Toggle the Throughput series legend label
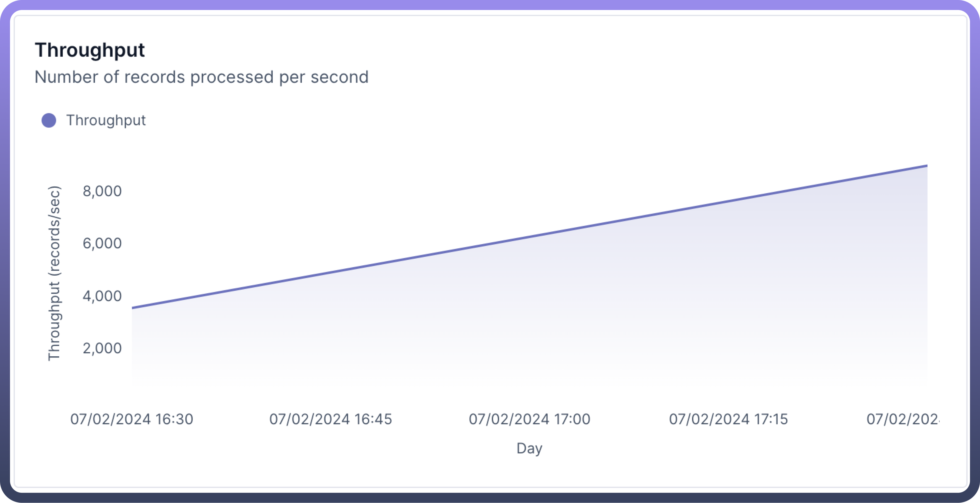This screenshot has height=503, width=980. 106,120
